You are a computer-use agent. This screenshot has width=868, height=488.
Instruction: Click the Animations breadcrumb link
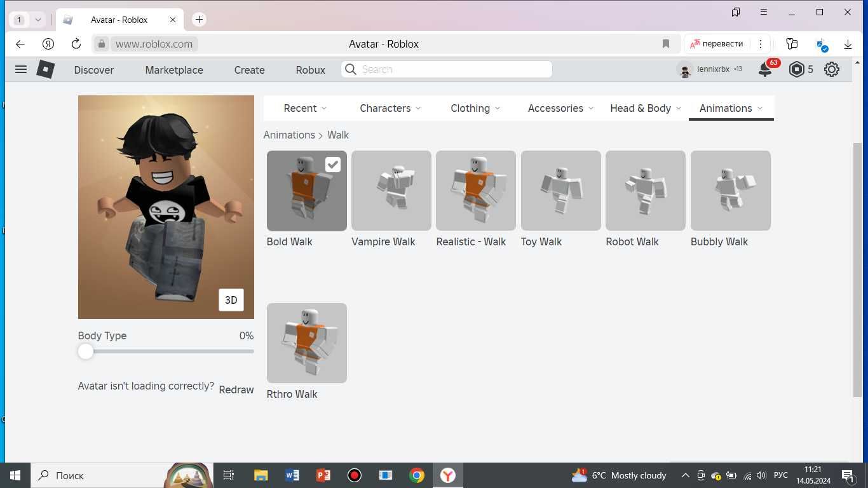tap(289, 135)
